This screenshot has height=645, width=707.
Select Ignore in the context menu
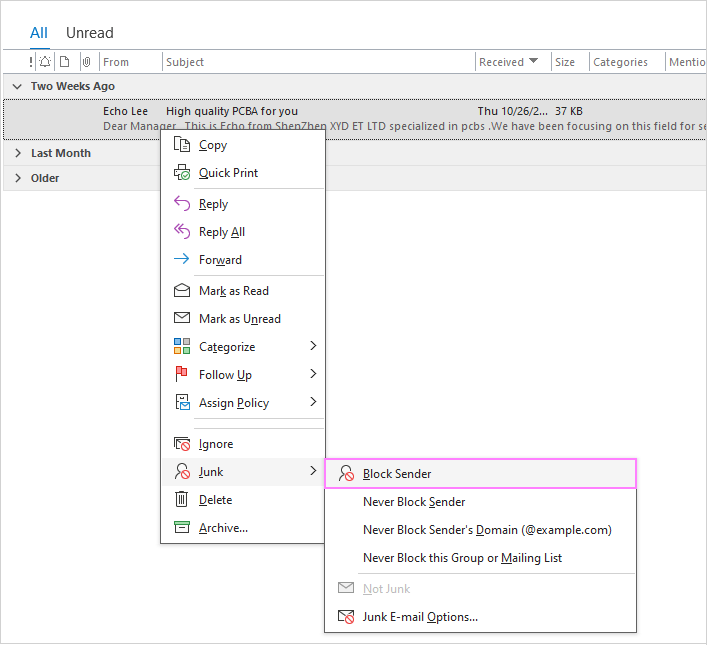(243, 444)
